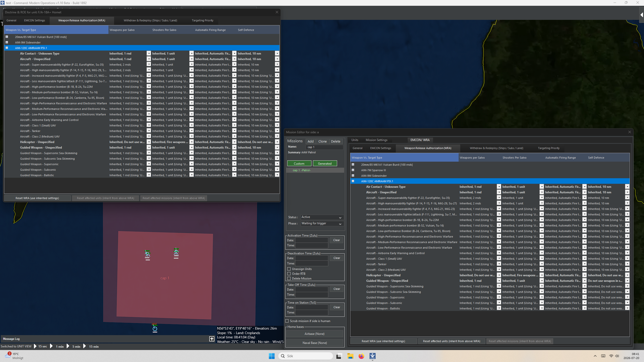The height and width of the screenshot is (362, 644).
Task: Check Scrub mission if side is human
Action: coord(287,321)
